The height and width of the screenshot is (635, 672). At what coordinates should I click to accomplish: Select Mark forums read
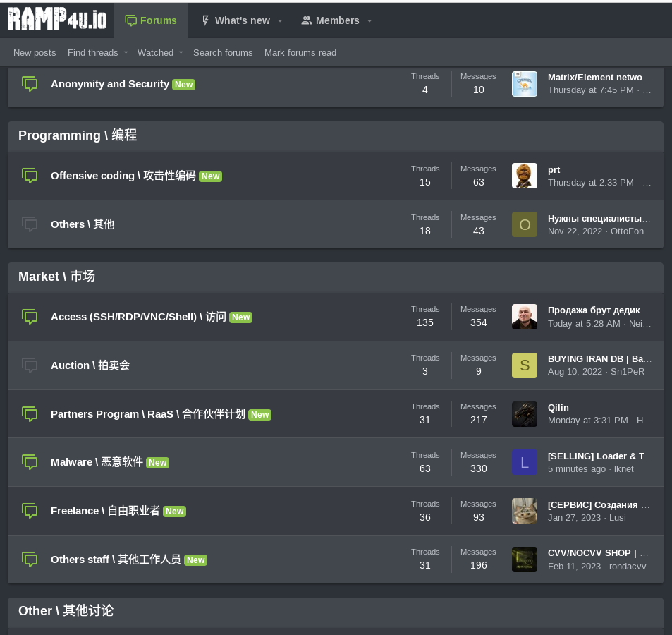[x=300, y=53]
